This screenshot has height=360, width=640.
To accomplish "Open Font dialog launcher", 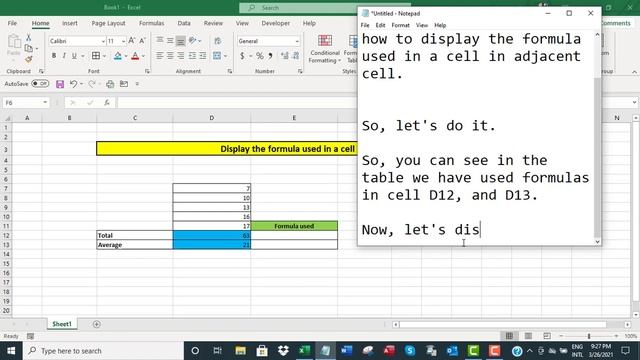I will coord(147,71).
